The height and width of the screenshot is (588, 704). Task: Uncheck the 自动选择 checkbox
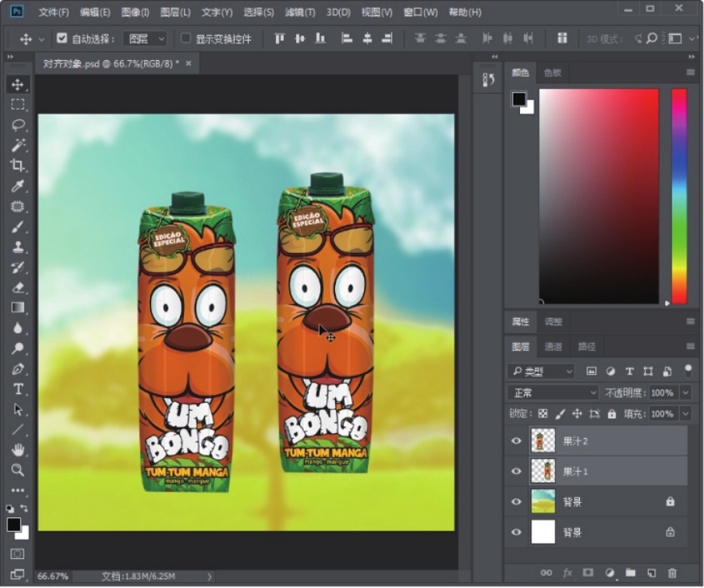62,39
